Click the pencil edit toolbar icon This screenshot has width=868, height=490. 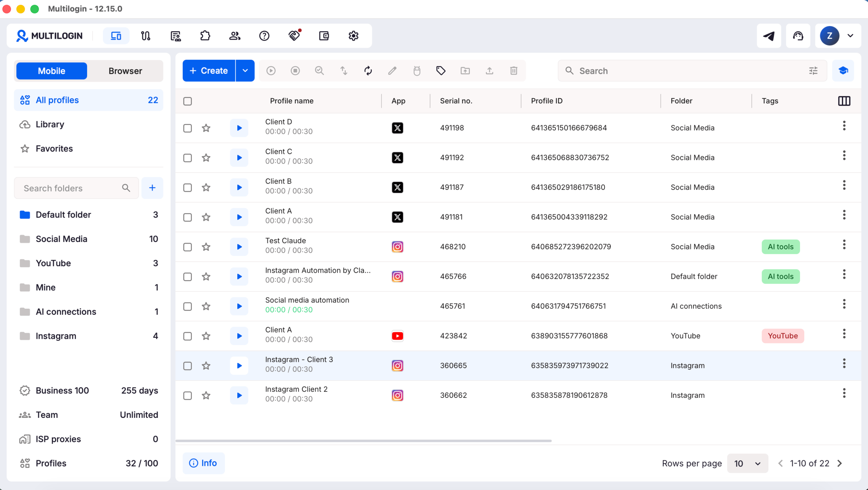(x=392, y=70)
